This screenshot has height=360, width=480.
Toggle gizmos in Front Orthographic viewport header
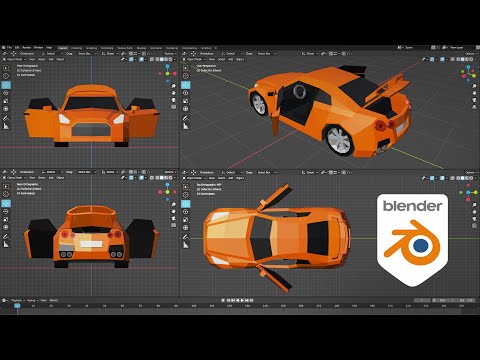point(131,59)
